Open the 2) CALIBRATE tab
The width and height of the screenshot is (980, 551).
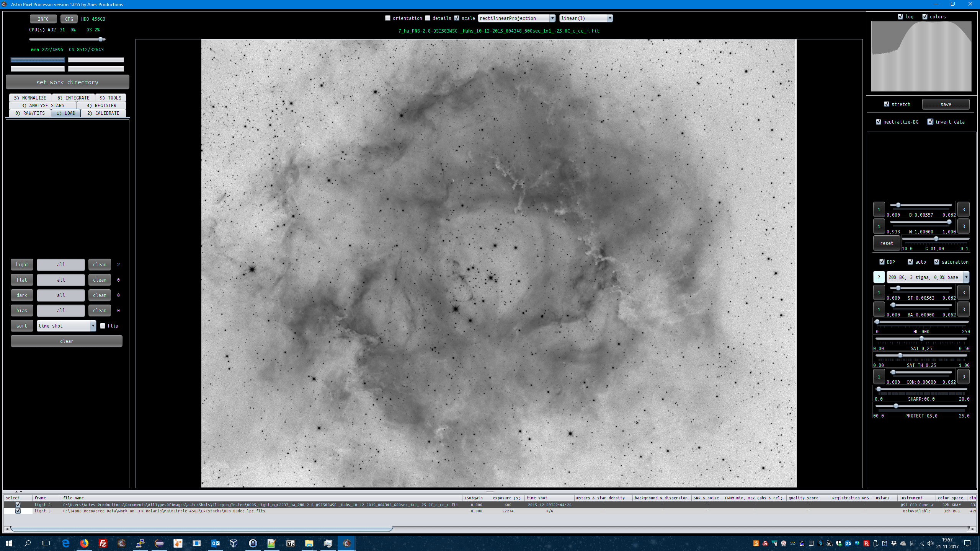click(x=103, y=113)
